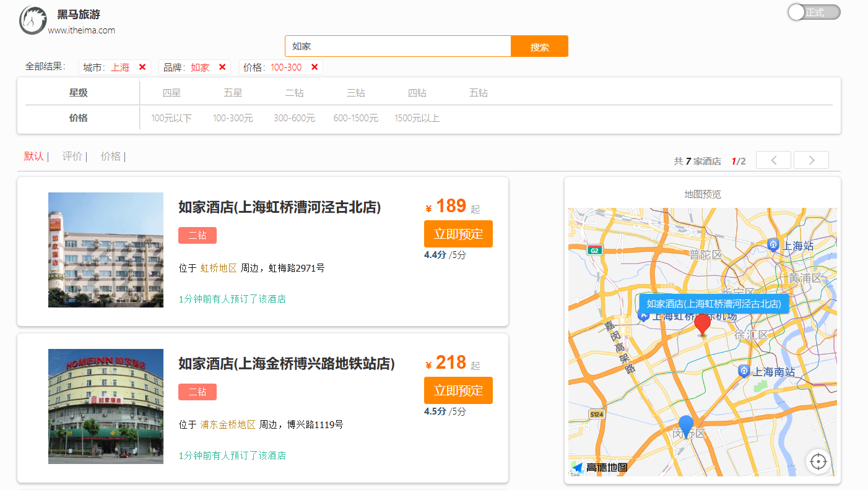868x490 pixels.
Task: Click map label 如家酒店(上海虹桥漕河泾古北店)
Action: pyautogui.click(x=714, y=303)
